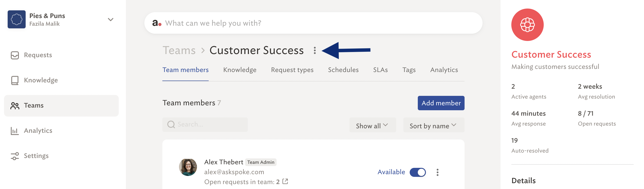This screenshot has width=644, height=189.
Task: Click the Alex Thebert name
Action: point(224,162)
